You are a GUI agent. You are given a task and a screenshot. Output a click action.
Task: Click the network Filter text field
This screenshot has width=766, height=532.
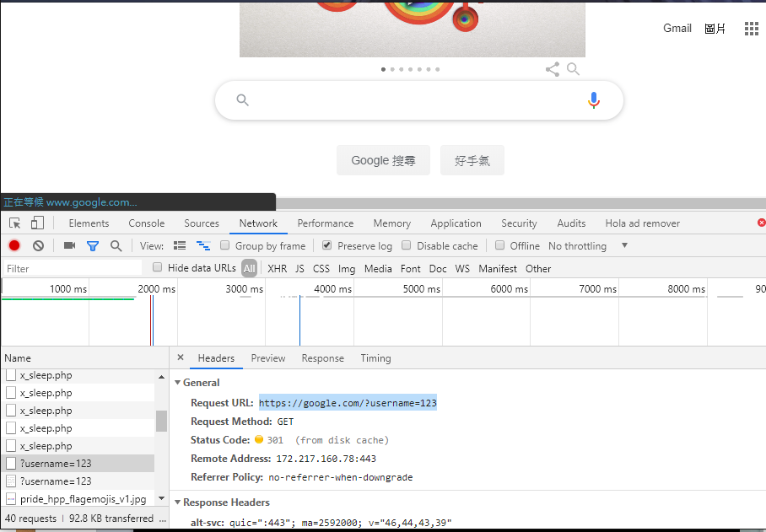point(73,268)
